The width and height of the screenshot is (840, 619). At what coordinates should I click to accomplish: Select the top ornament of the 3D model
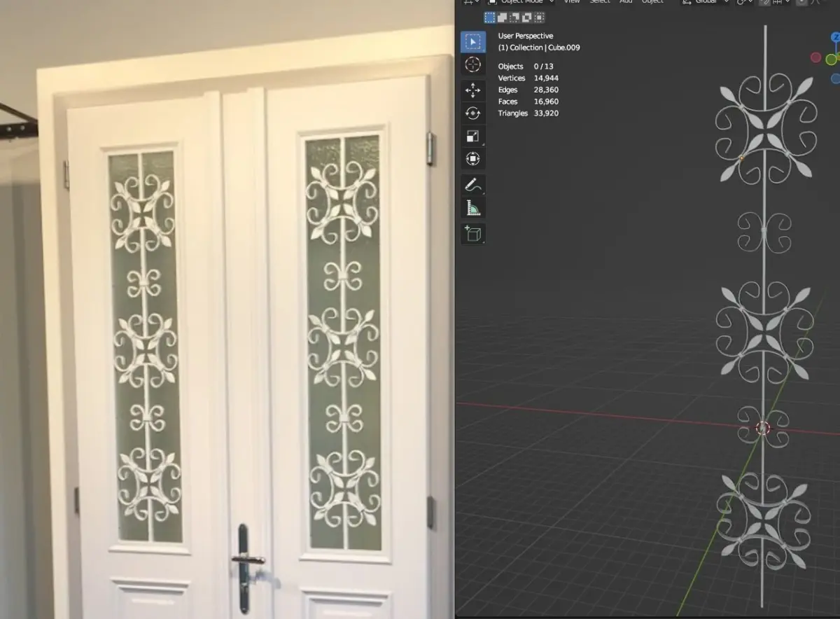point(765,129)
